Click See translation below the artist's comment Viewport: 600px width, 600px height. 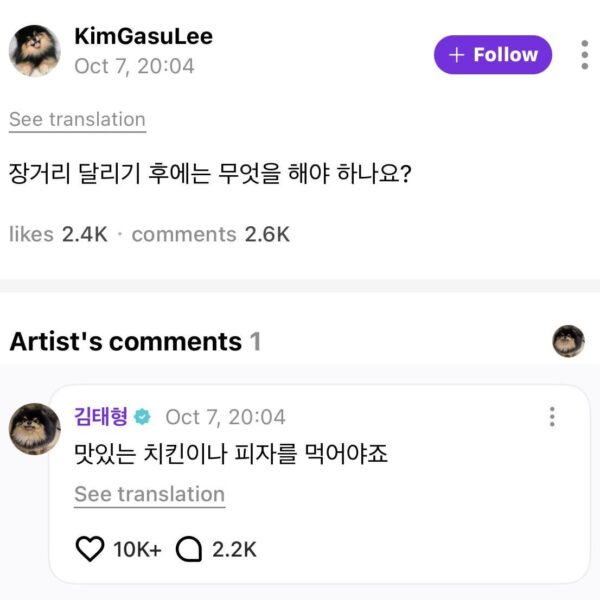click(149, 494)
